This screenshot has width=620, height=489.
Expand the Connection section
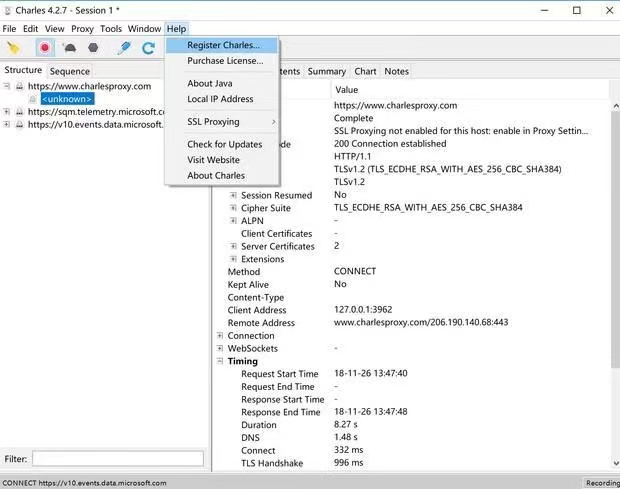click(x=220, y=336)
